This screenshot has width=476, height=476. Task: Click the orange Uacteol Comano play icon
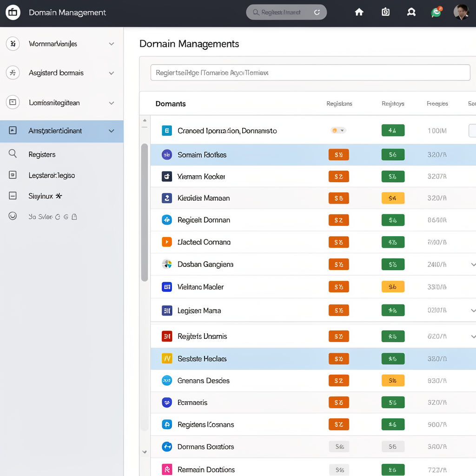[167, 242]
